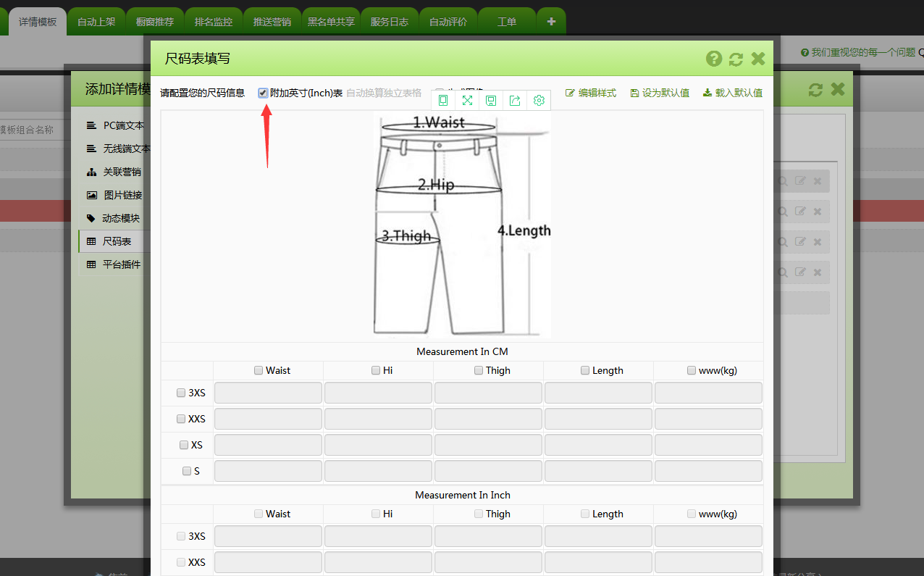
Task: Tick the 3XS row checkbox in CM table
Action: point(181,393)
